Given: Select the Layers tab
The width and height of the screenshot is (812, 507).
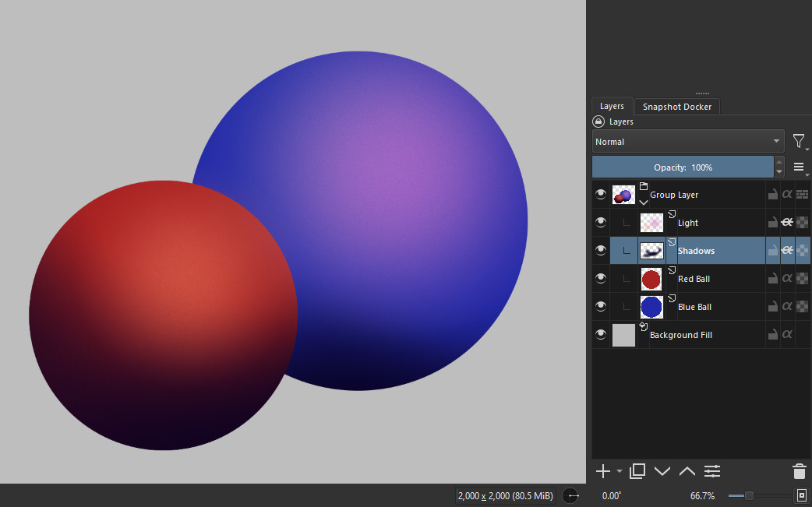Looking at the screenshot, I should coord(612,107).
